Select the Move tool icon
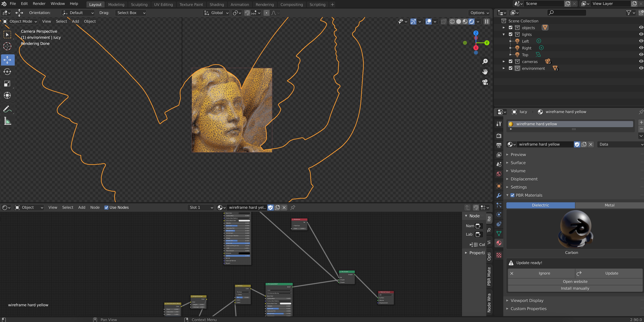The height and width of the screenshot is (322, 644). pos(7,59)
